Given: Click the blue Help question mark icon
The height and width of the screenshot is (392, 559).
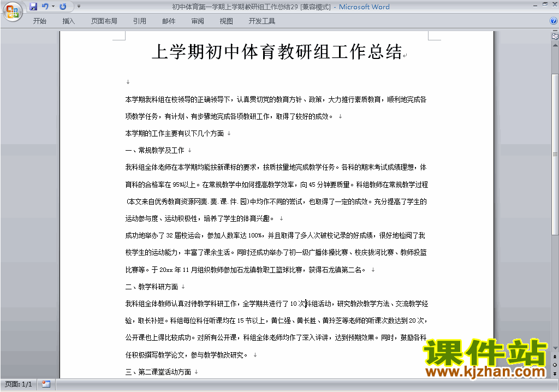Looking at the screenshot, I should 554,21.
